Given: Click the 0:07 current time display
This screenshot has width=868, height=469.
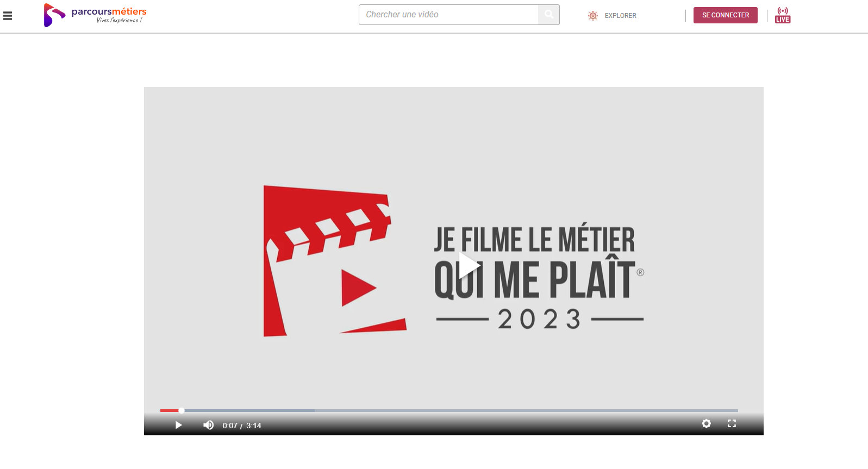Looking at the screenshot, I should tap(230, 426).
